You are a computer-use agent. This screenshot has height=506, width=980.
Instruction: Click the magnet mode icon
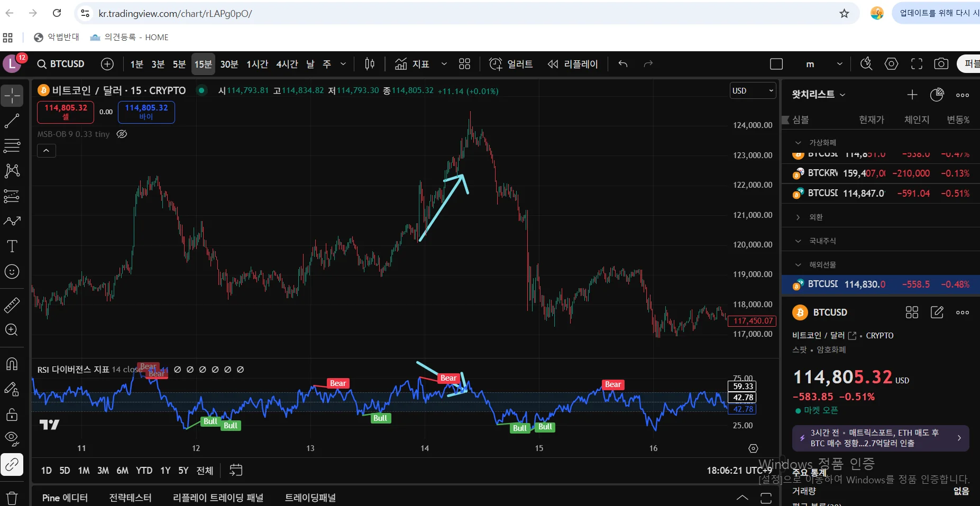[12, 364]
